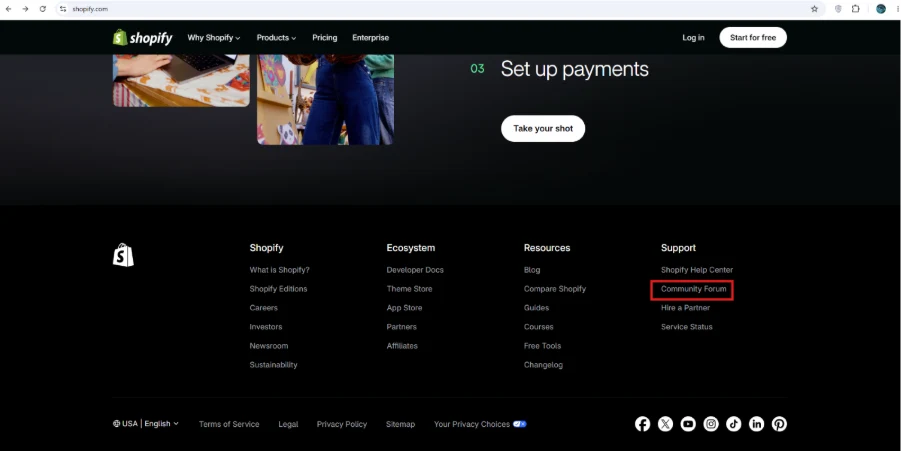Click the Shopify logo in the header
Viewport: 901px width, 451px height.
(143, 37)
